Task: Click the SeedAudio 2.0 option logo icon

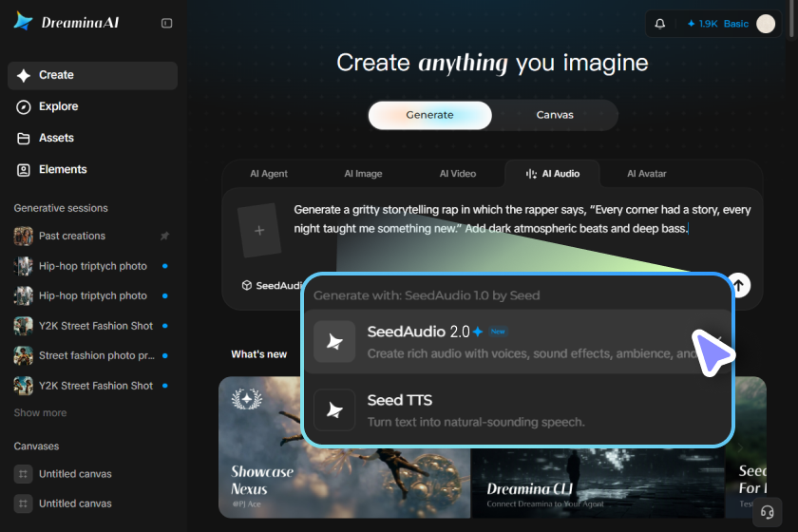Action: tap(334, 342)
